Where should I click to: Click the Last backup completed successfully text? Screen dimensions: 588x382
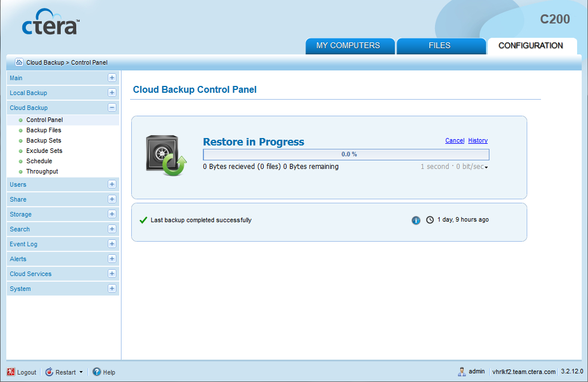pos(201,220)
